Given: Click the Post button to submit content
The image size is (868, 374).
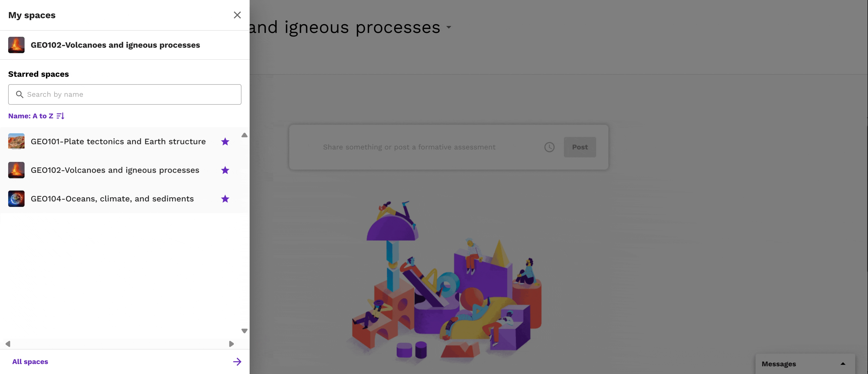Looking at the screenshot, I should 580,147.
